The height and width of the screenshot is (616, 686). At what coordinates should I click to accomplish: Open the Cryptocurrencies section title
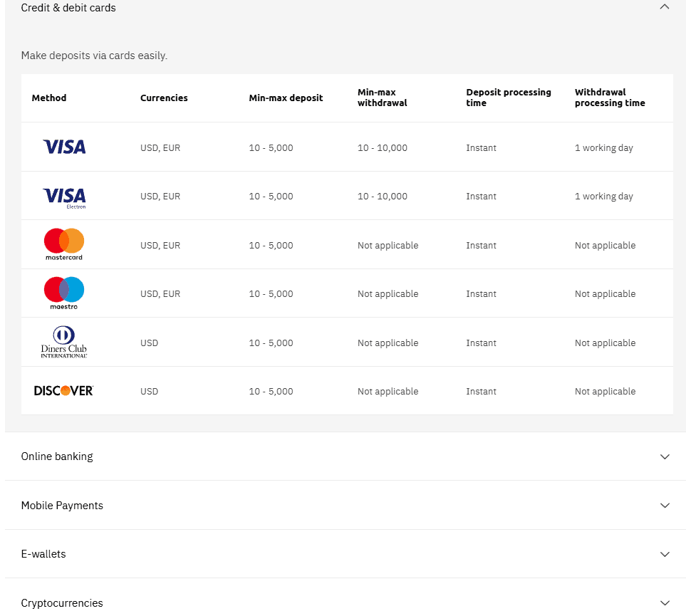62,603
